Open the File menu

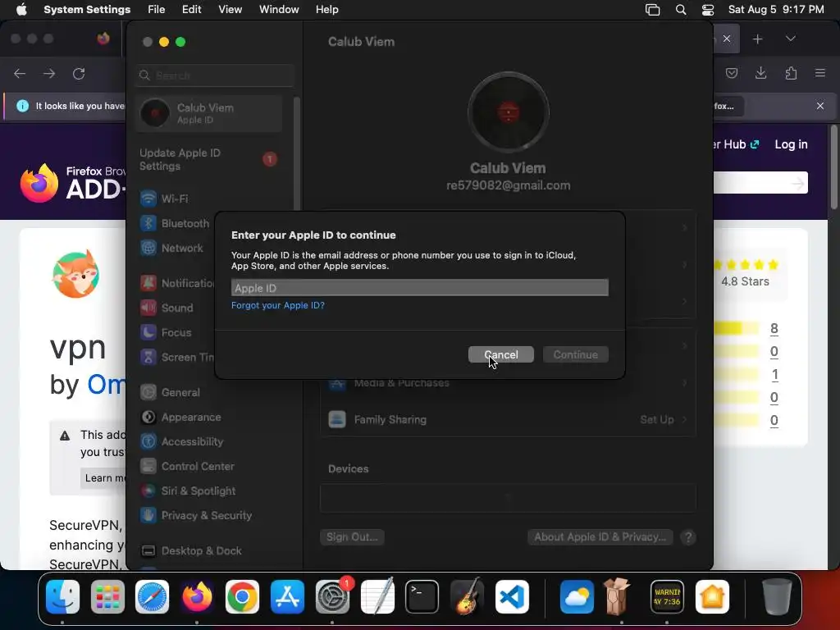(x=157, y=9)
